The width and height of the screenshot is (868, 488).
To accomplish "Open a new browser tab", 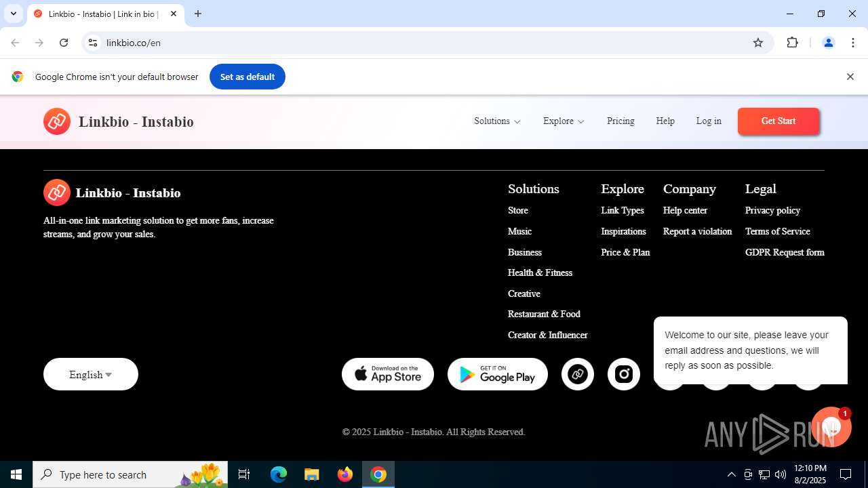I will click(x=198, y=14).
